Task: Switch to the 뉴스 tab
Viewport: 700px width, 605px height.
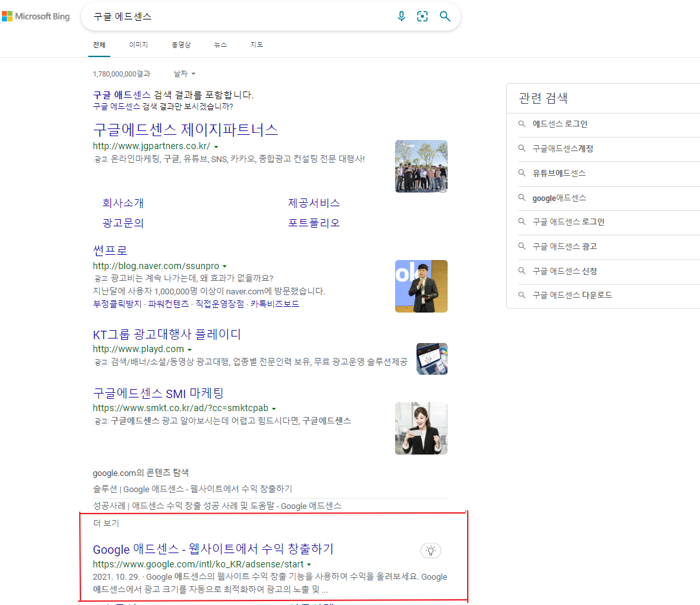Action: [x=221, y=45]
